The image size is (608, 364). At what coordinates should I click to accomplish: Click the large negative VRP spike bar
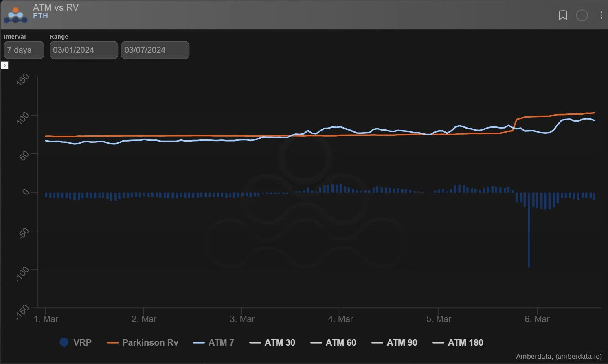pos(529,230)
